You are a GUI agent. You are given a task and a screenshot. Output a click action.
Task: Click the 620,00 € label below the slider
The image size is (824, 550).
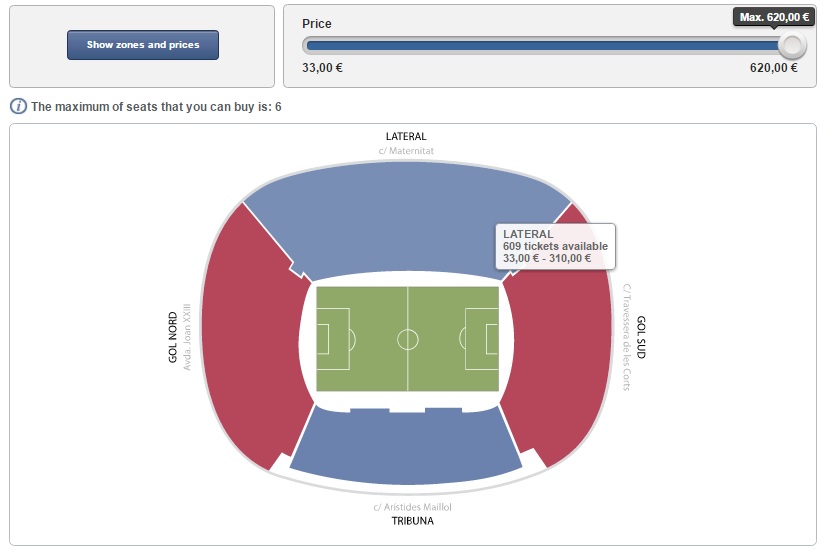click(x=773, y=68)
